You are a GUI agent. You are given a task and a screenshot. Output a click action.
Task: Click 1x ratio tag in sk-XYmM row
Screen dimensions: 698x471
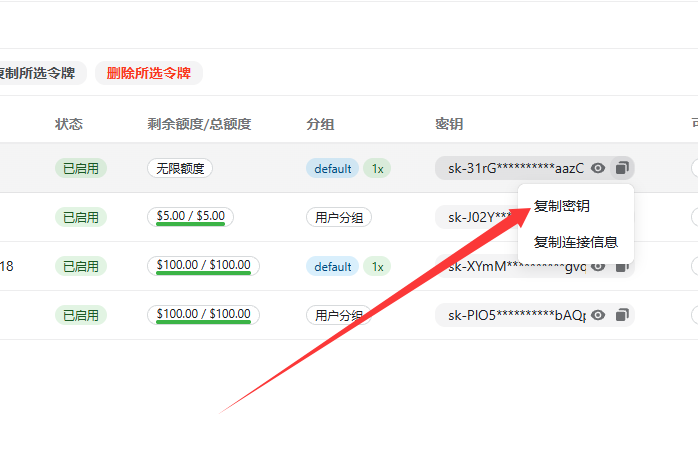[x=377, y=266]
